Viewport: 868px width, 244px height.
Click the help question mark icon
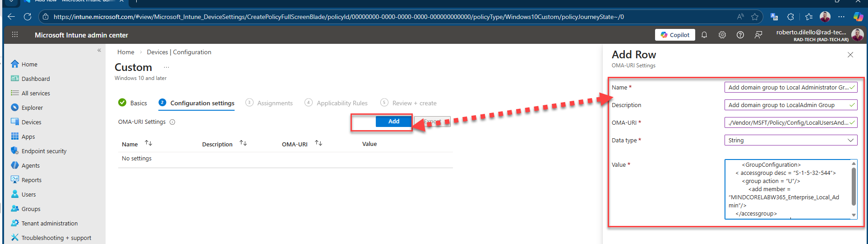click(x=740, y=35)
